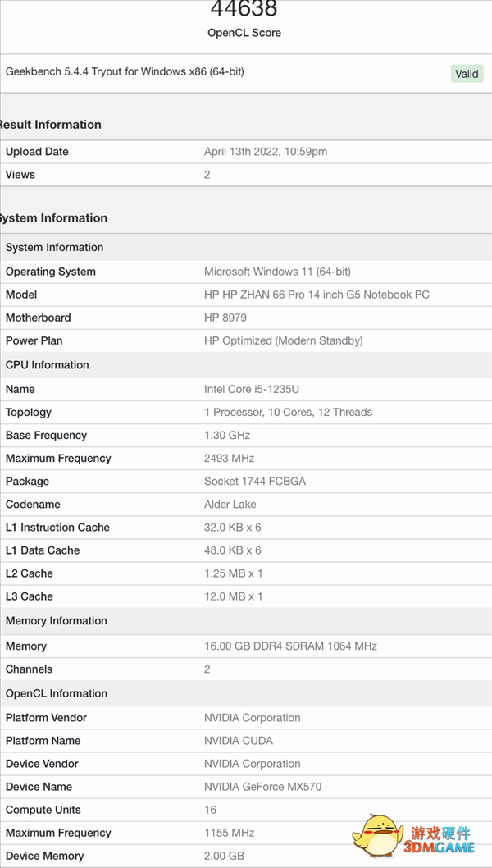The width and height of the screenshot is (492, 868).
Task: Select the '1.30 GHz' value
Action: coord(227,435)
